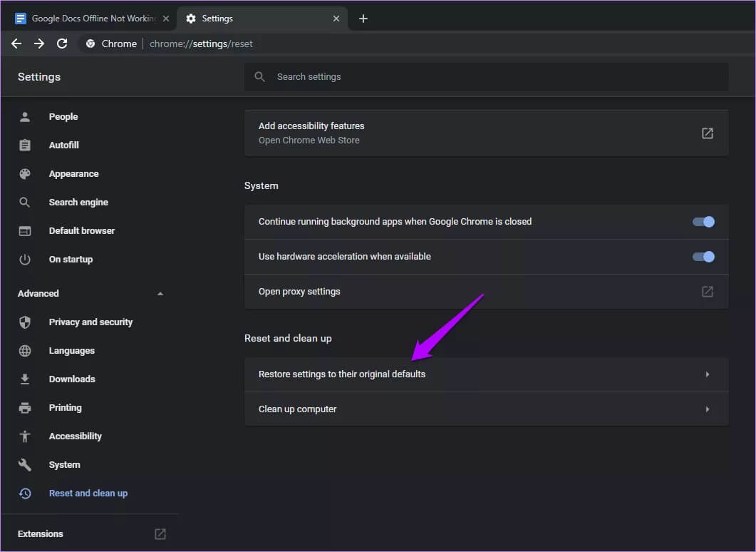Collapse the Advanced section arrow
This screenshot has width=756, height=552.
pos(160,294)
